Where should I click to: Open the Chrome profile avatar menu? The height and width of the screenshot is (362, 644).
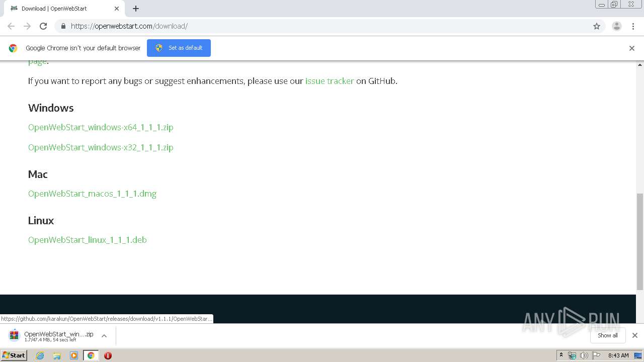coord(617,26)
